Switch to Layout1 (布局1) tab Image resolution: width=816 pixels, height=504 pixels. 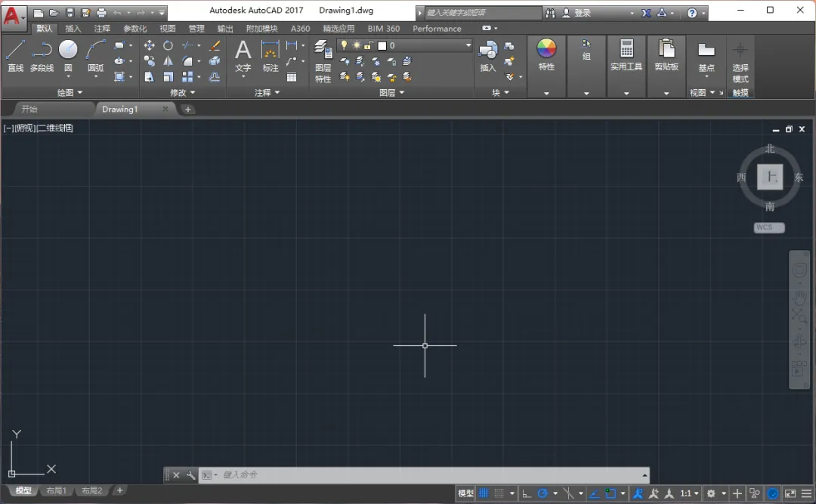tap(56, 490)
